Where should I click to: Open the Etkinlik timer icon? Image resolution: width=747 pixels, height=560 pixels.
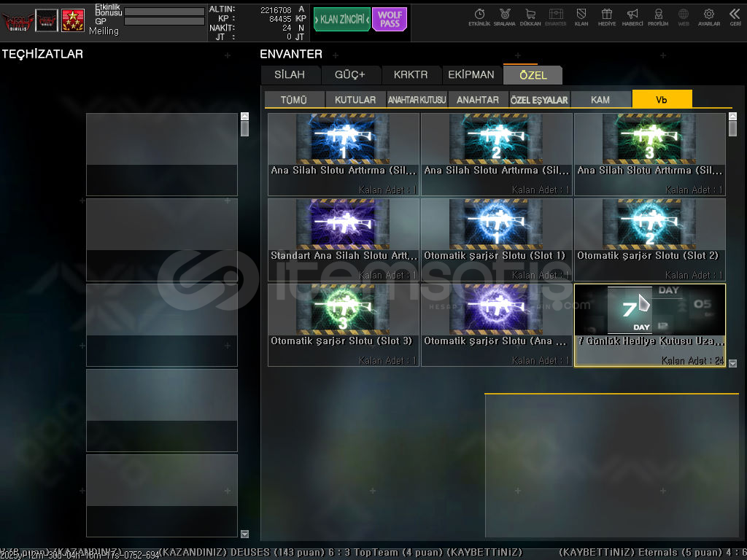(x=479, y=16)
